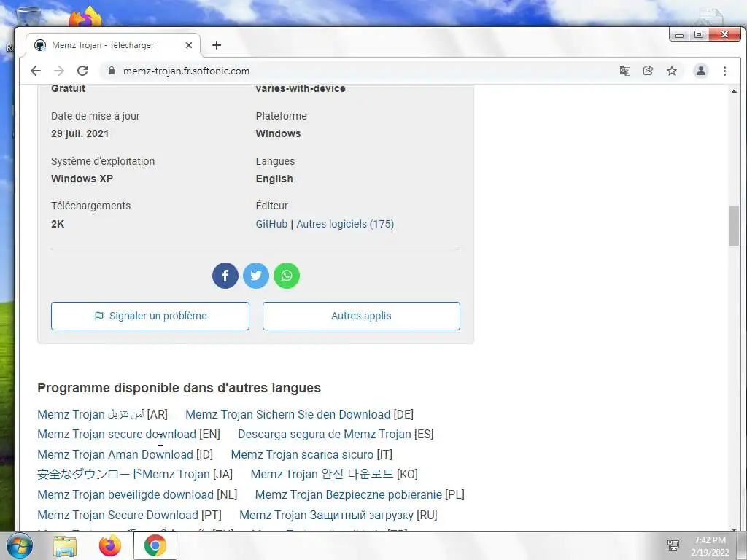The width and height of the screenshot is (747, 560).
Task: View site security lock info
Action: click(x=112, y=71)
